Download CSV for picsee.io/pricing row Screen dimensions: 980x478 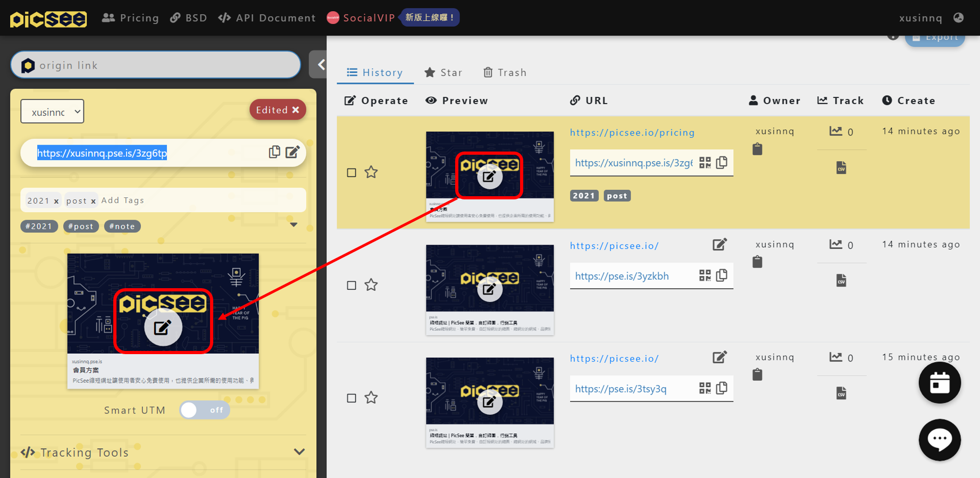(x=841, y=168)
